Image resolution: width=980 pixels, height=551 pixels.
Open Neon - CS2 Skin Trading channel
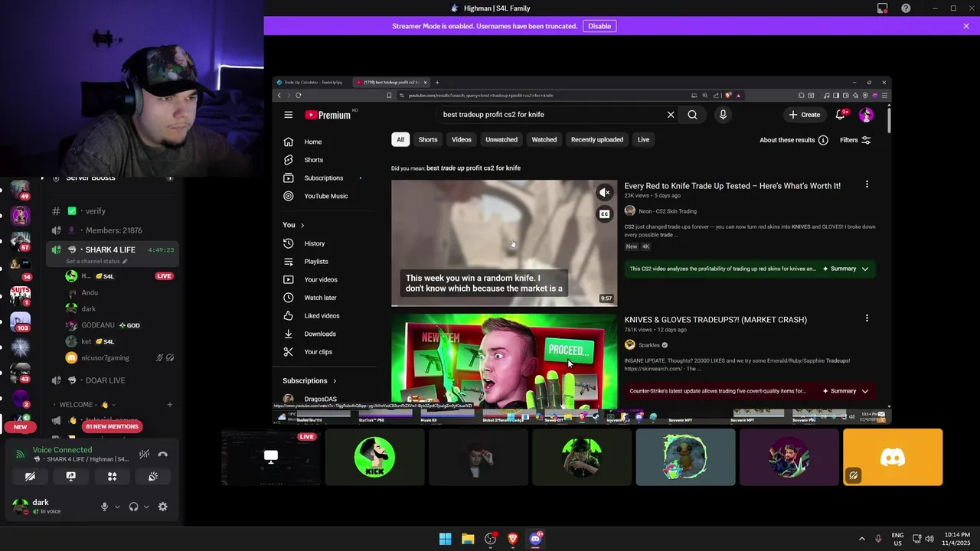click(x=668, y=211)
